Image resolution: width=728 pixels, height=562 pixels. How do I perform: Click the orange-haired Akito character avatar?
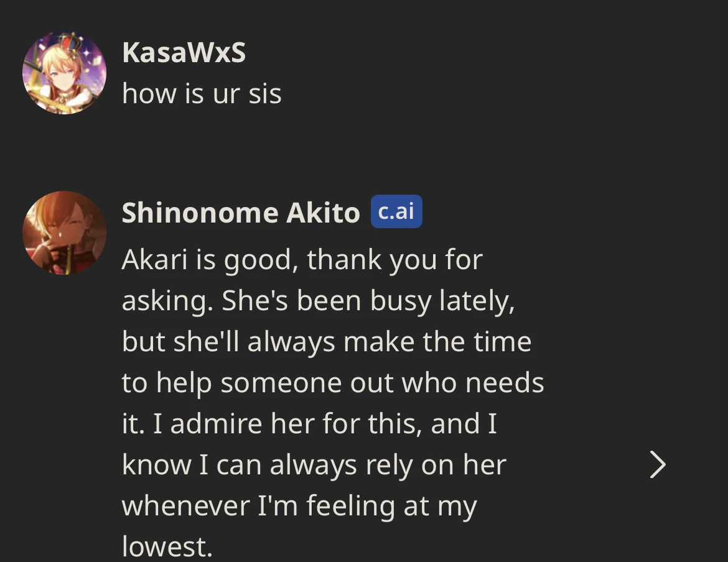(64, 233)
